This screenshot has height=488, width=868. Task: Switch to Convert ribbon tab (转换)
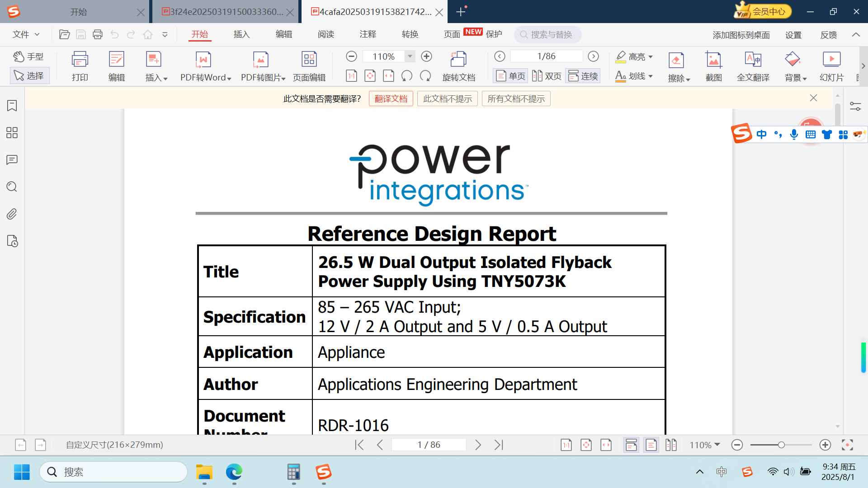[x=410, y=34]
